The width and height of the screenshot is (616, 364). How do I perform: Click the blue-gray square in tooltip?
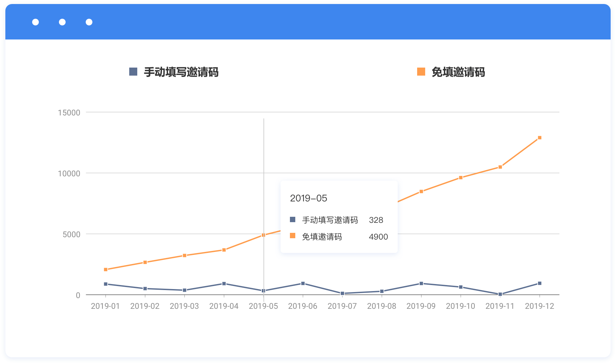pos(293,219)
